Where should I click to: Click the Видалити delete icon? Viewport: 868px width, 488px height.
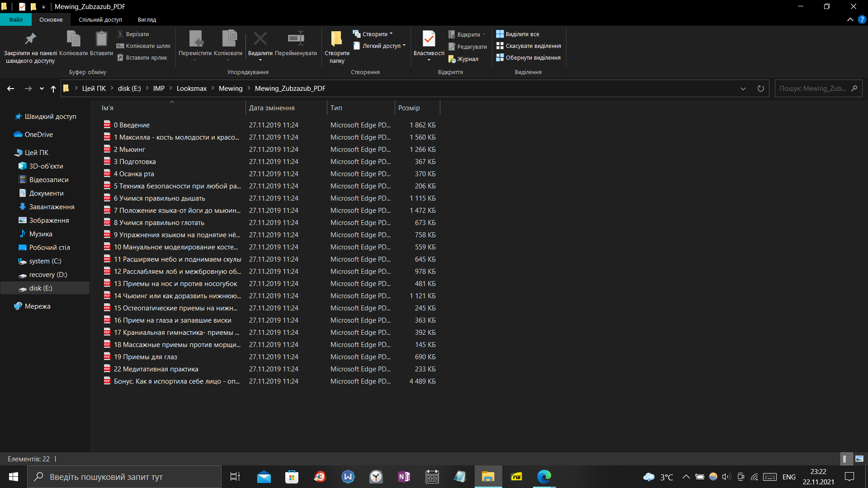pos(260,39)
